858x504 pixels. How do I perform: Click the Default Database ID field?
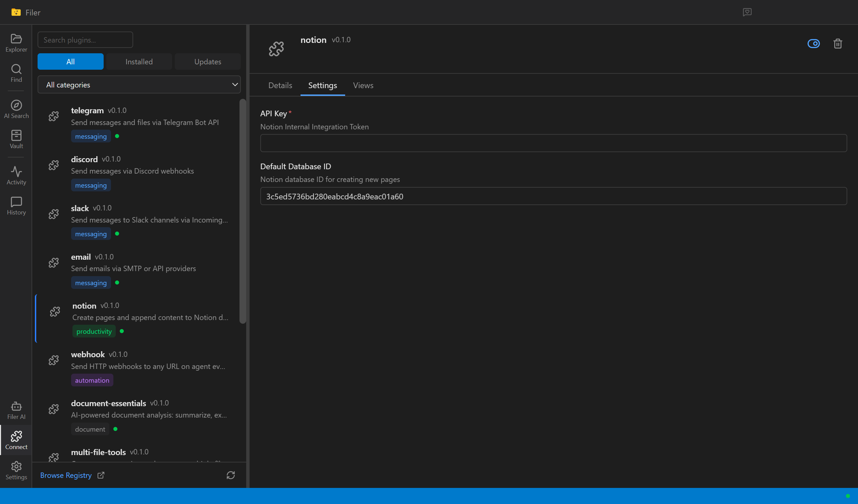coord(554,196)
